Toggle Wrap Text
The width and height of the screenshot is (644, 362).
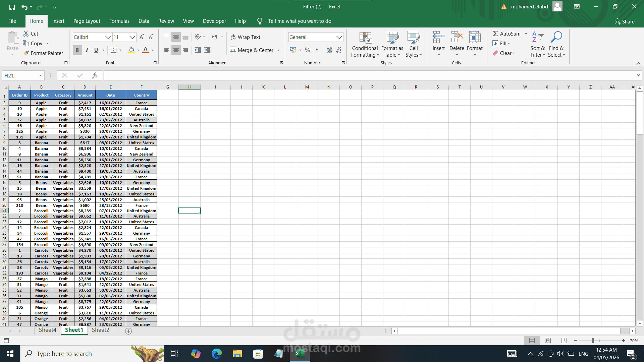tap(245, 37)
